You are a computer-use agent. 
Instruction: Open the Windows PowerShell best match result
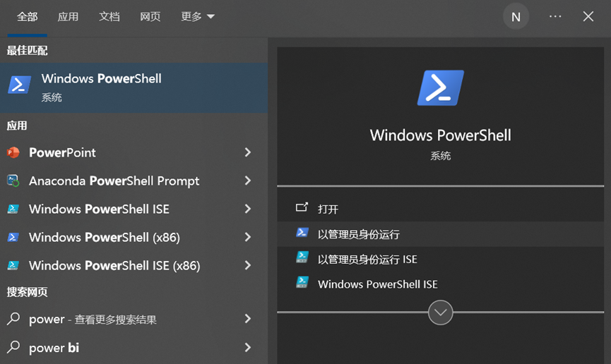(134, 87)
